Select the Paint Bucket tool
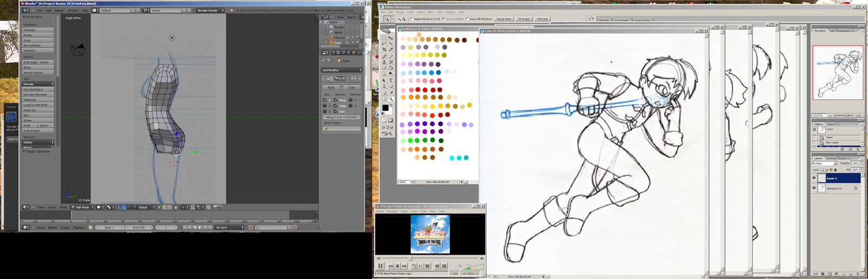Screen dimensions: 868x279 click(x=391, y=68)
